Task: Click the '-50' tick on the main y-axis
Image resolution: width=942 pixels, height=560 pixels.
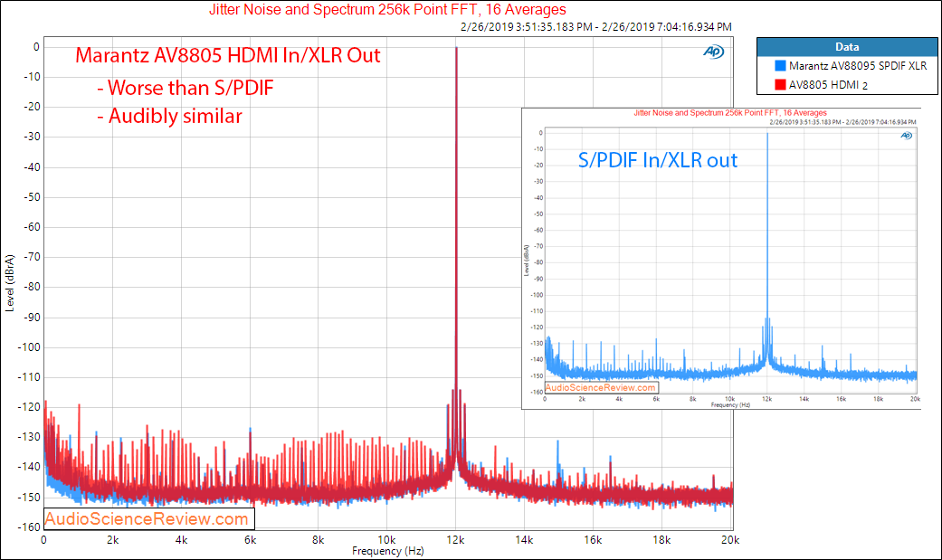Action: [x=32, y=197]
